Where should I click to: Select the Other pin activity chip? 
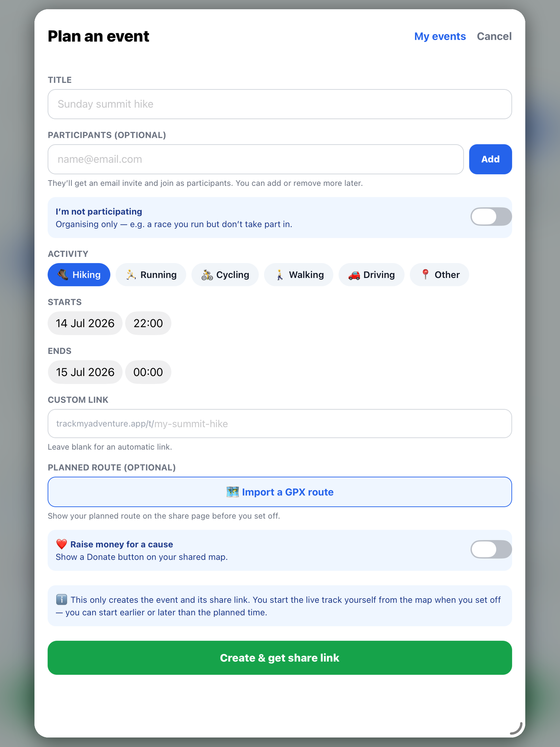(439, 274)
